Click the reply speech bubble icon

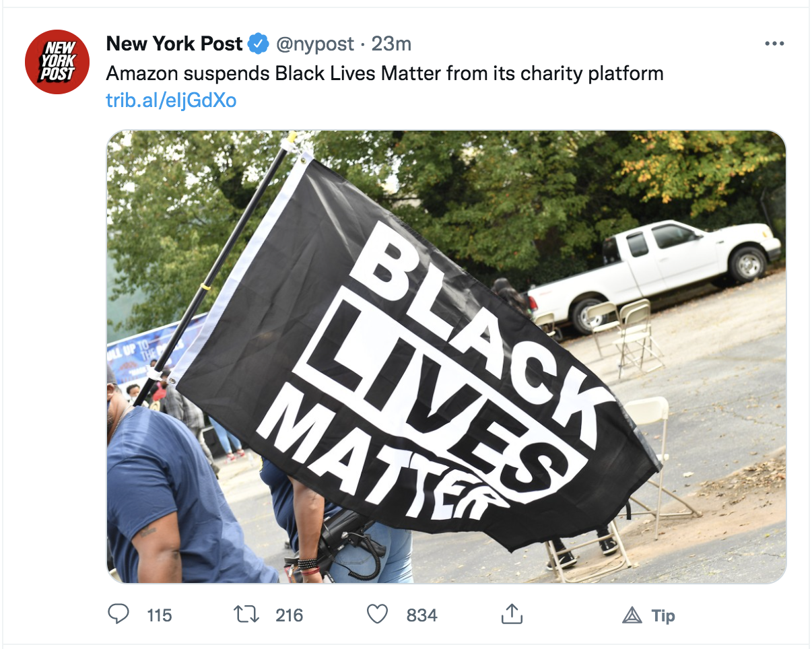click(119, 614)
